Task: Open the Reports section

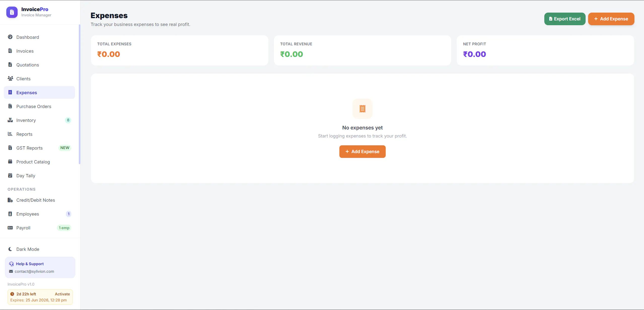Action: [x=39, y=134]
